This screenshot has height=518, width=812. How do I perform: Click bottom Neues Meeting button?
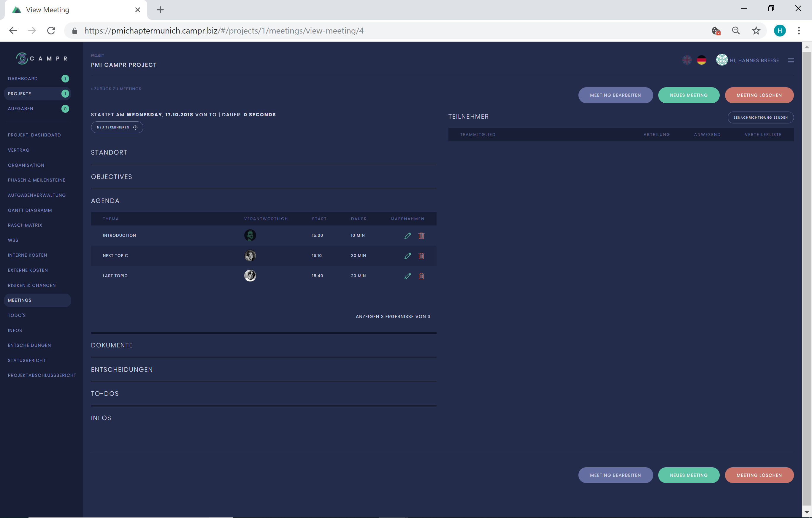click(x=688, y=475)
